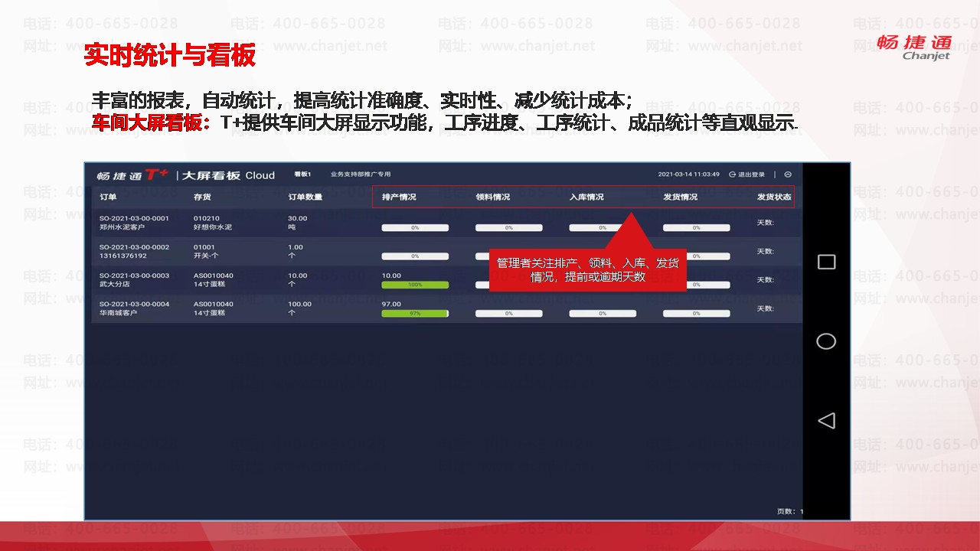Click 天数 status in the 郑州水泥客户 row
The height and width of the screenshot is (551, 980).
coord(766,223)
